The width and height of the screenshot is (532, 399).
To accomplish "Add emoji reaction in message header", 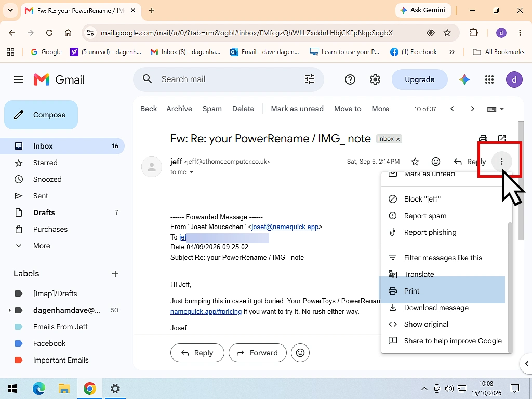I will [x=436, y=162].
